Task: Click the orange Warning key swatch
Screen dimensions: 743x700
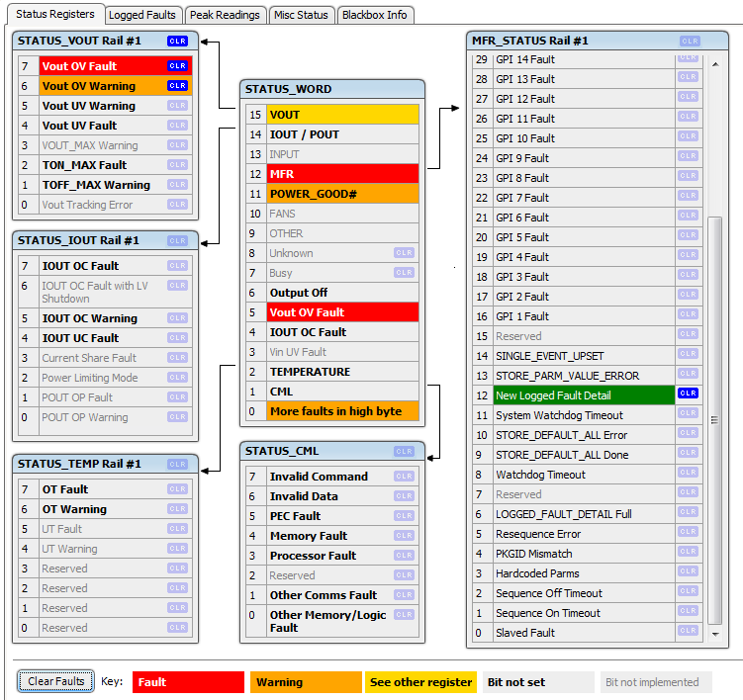Action: [306, 682]
